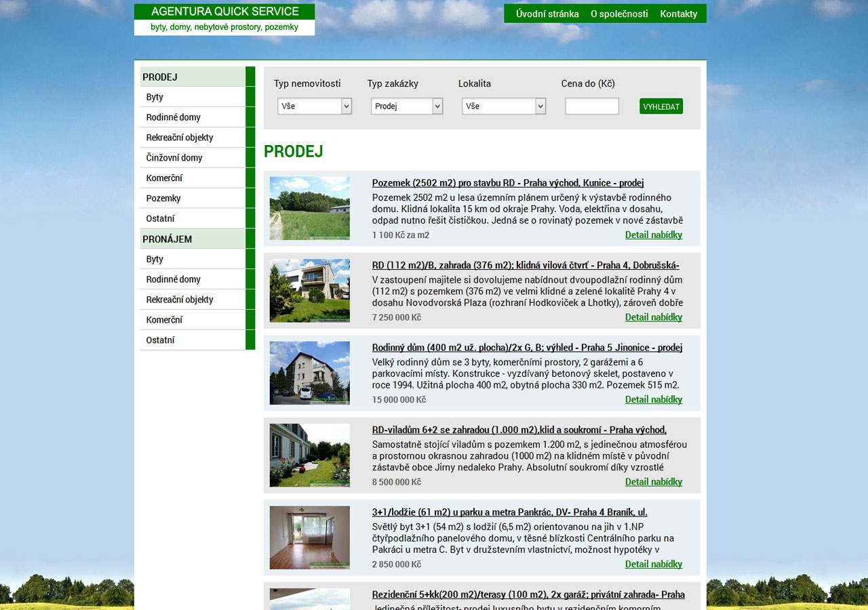Open Rodinné domy in the PRONÁJEM section

197,279
